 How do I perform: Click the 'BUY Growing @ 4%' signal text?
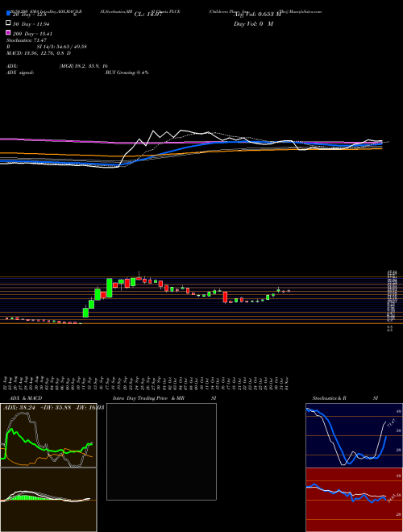pyautogui.click(x=127, y=73)
